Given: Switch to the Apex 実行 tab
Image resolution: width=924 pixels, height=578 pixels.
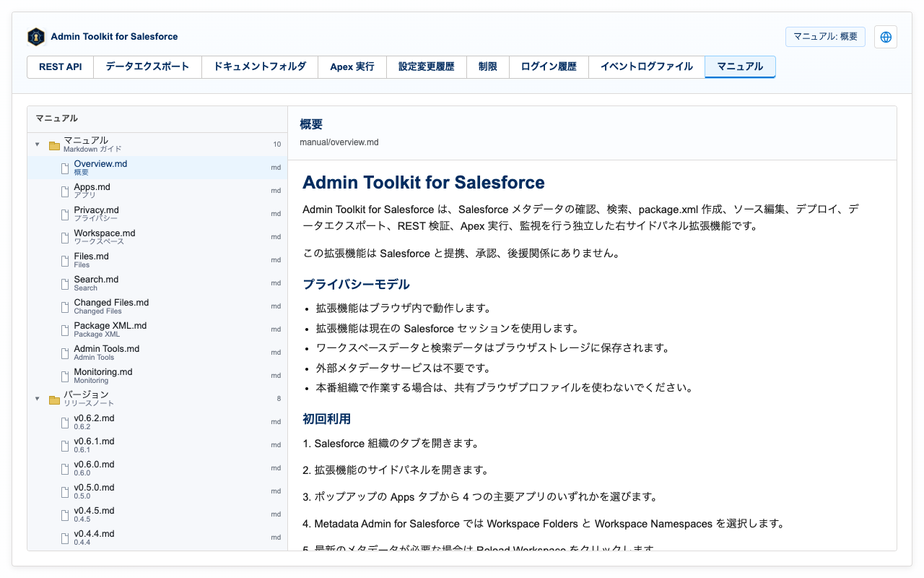Looking at the screenshot, I should (x=352, y=66).
